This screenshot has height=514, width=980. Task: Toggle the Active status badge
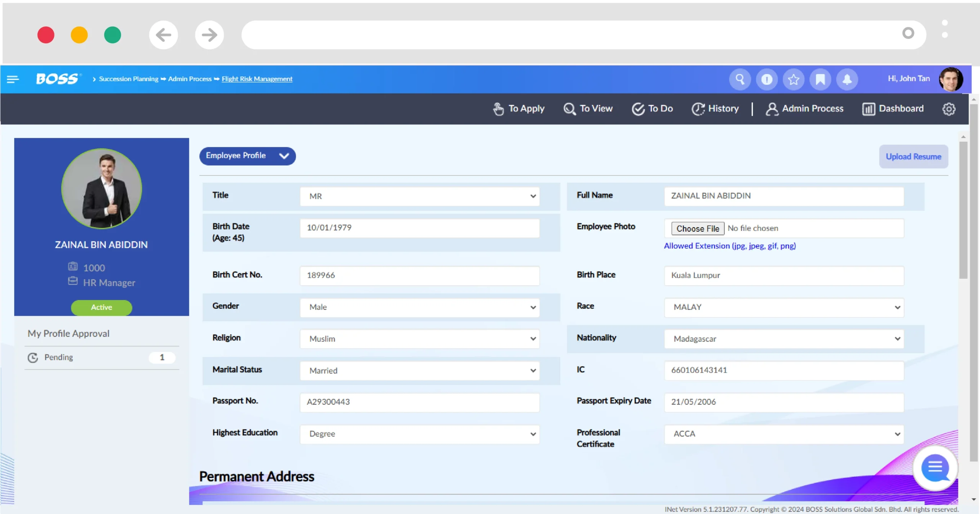coord(101,306)
